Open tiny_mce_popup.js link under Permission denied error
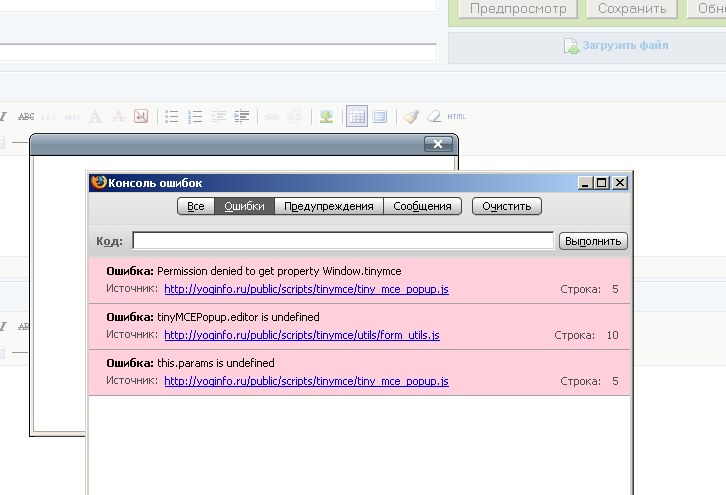726x495 pixels. coord(307,289)
